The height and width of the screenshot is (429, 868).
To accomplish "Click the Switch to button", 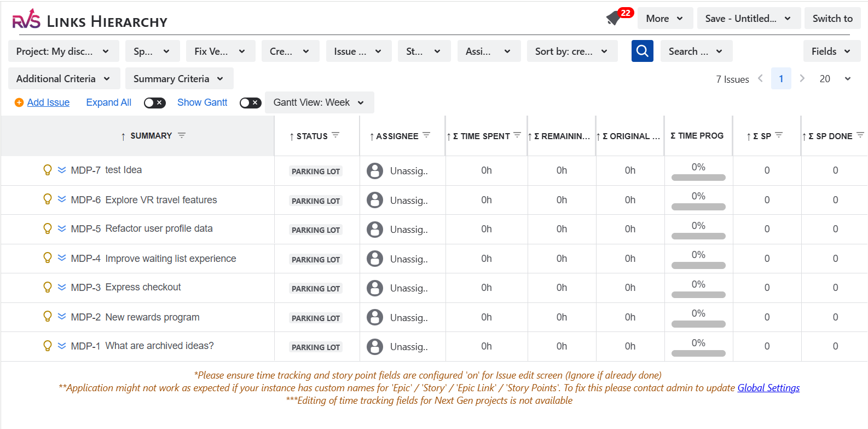I will [832, 18].
